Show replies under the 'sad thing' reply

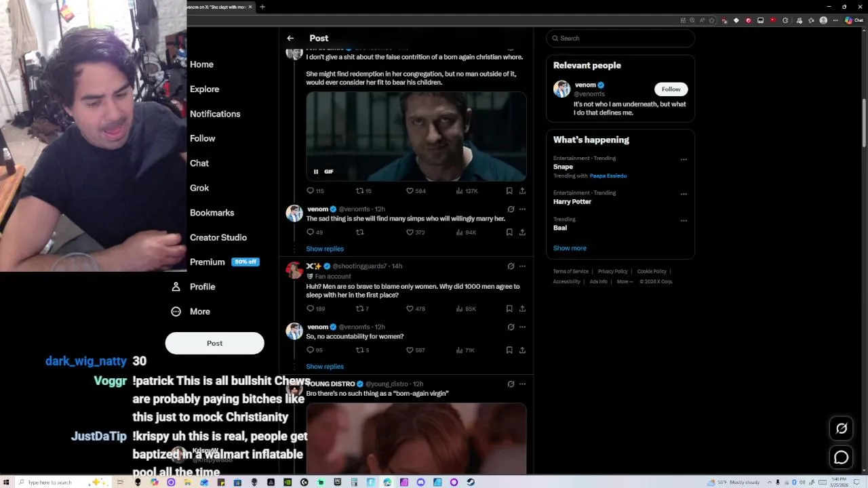(x=325, y=249)
